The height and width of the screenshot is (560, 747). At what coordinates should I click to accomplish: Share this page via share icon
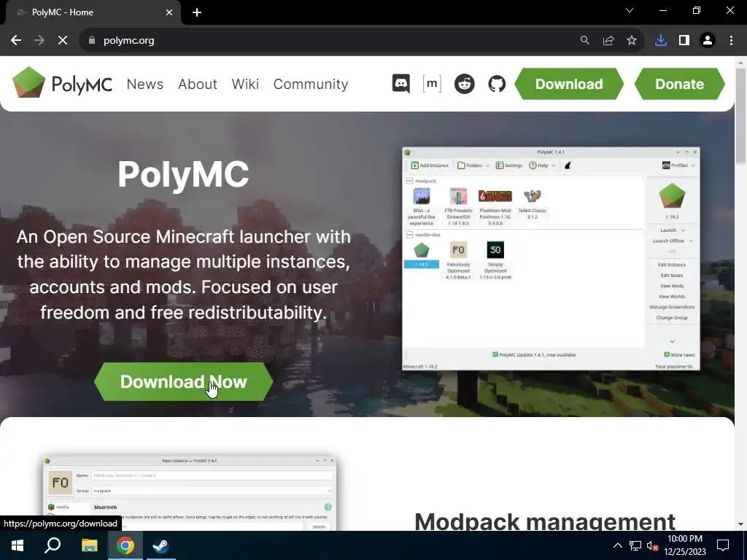point(608,41)
